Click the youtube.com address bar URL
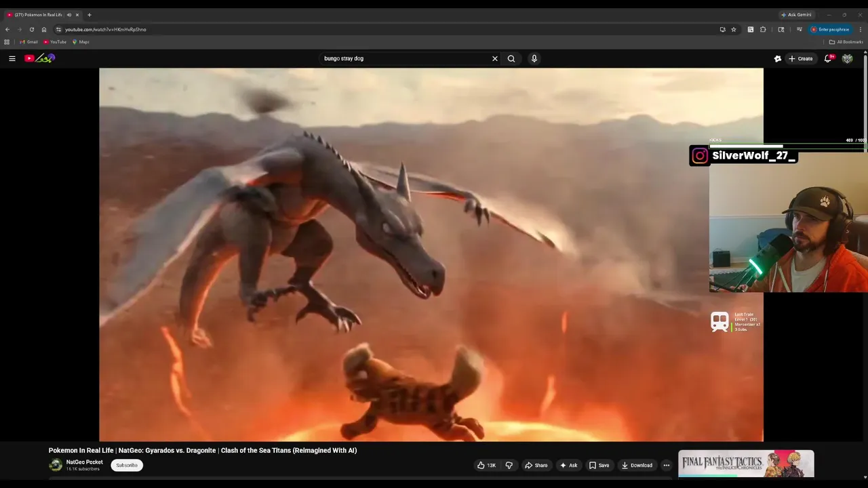 (x=106, y=30)
